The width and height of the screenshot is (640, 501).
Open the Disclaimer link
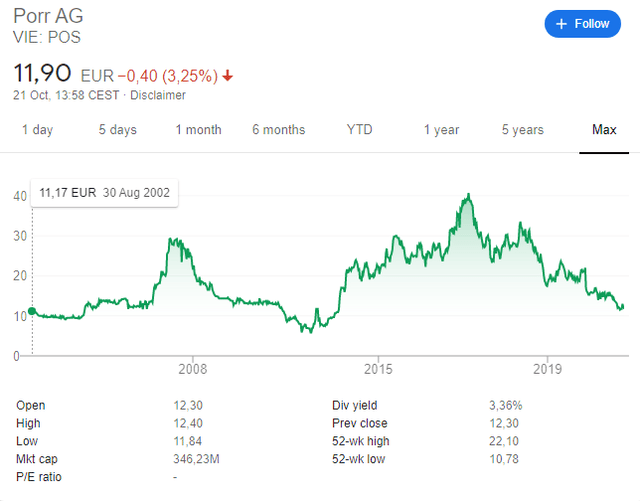[x=158, y=95]
